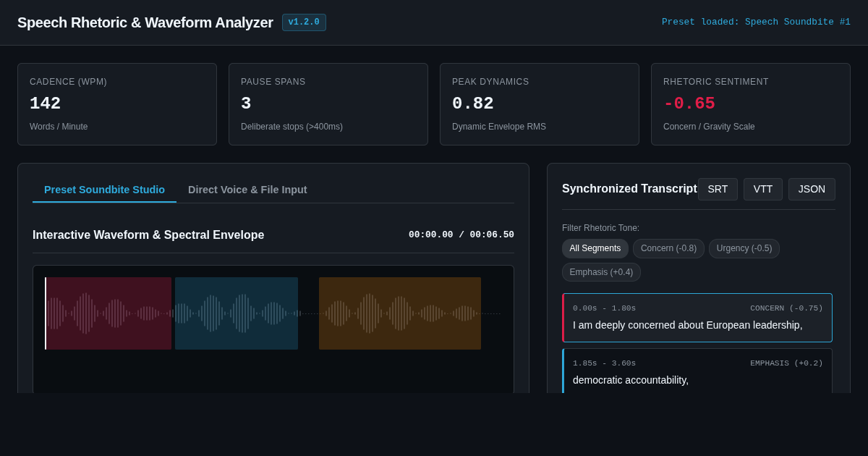
Task: Click the v1.2.0 version badge
Action: pos(304,22)
